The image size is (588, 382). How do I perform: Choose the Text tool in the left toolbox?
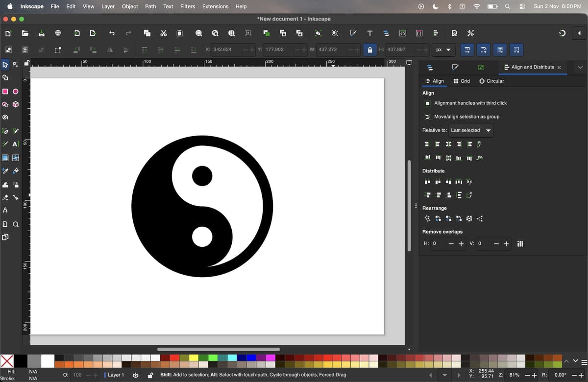[15, 144]
